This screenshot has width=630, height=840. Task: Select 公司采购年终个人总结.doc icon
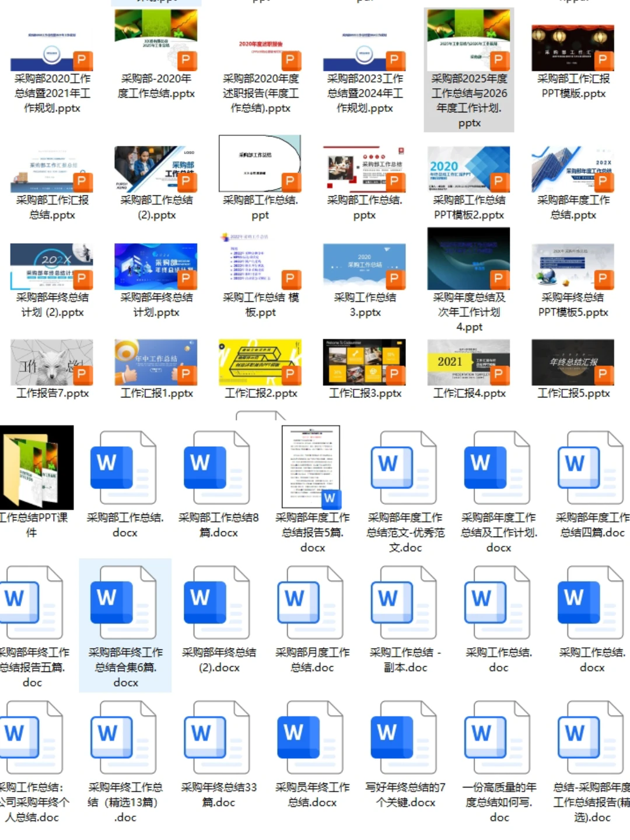coord(32,738)
